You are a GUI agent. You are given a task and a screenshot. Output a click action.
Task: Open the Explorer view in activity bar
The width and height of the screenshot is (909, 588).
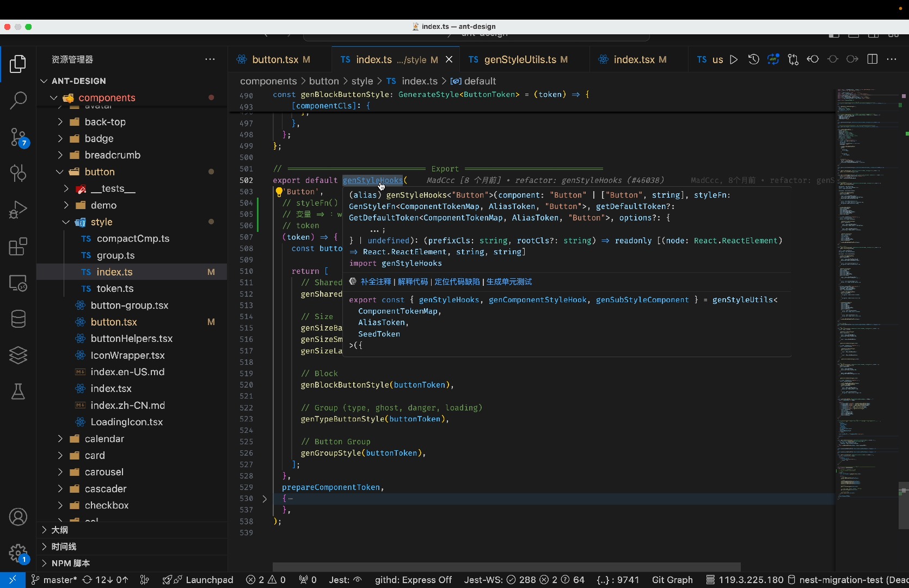tap(18, 64)
